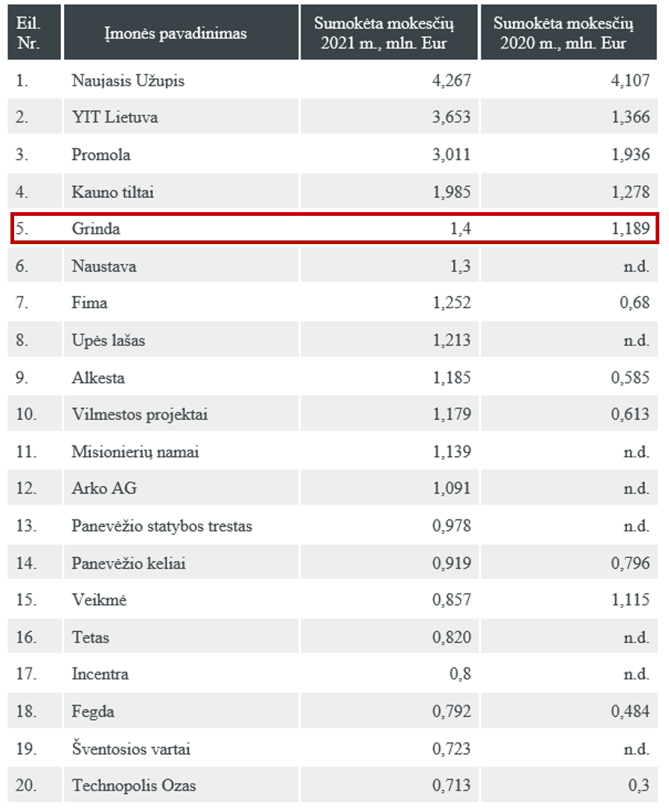The width and height of the screenshot is (669, 812).
Task: Select the YIT Lietuva row name
Action: pos(115,117)
